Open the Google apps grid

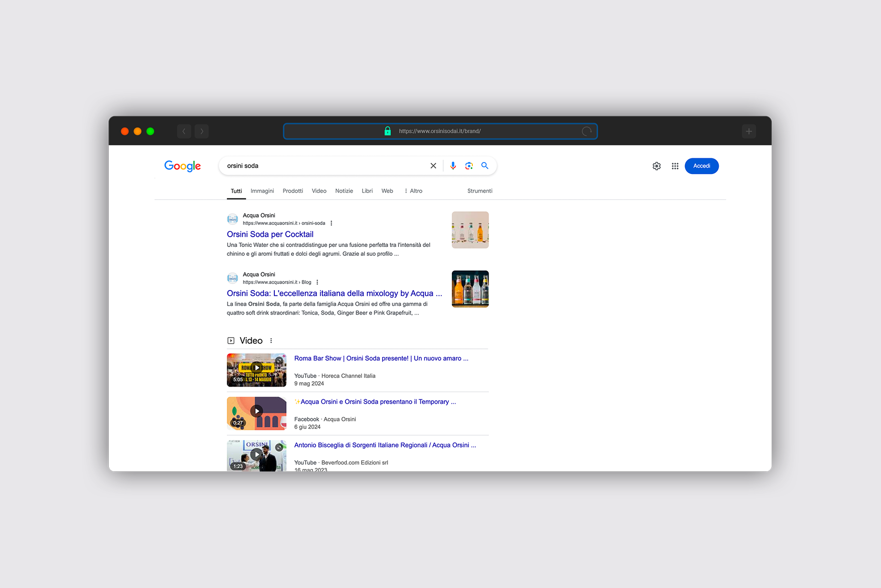[675, 166]
